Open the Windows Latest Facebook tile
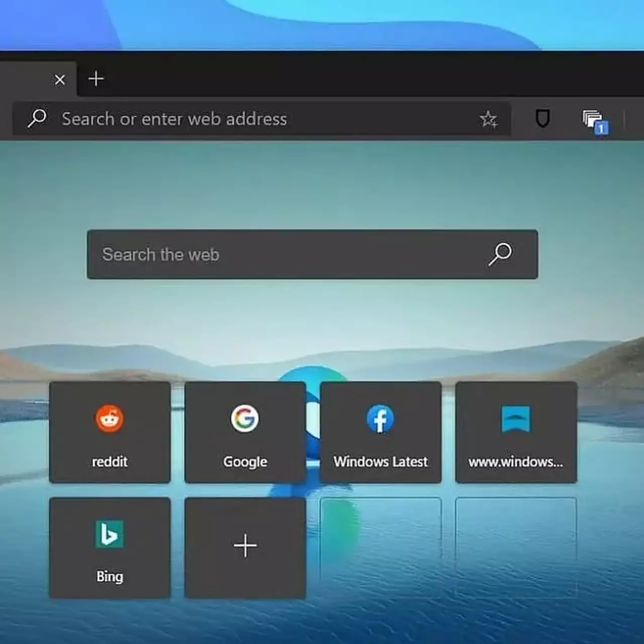 (x=380, y=433)
